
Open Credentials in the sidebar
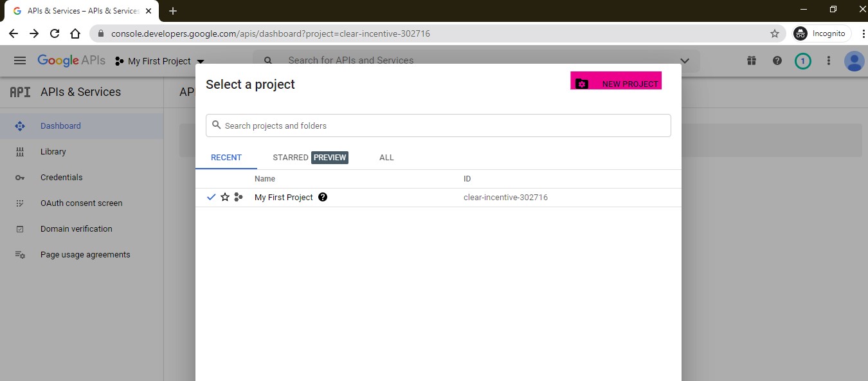click(61, 178)
